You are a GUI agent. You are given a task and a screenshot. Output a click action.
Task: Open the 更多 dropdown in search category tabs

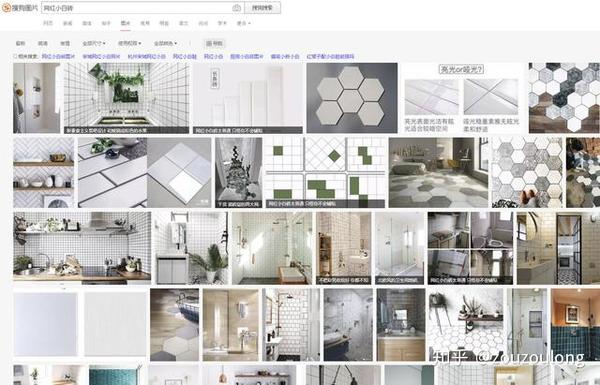tap(243, 23)
